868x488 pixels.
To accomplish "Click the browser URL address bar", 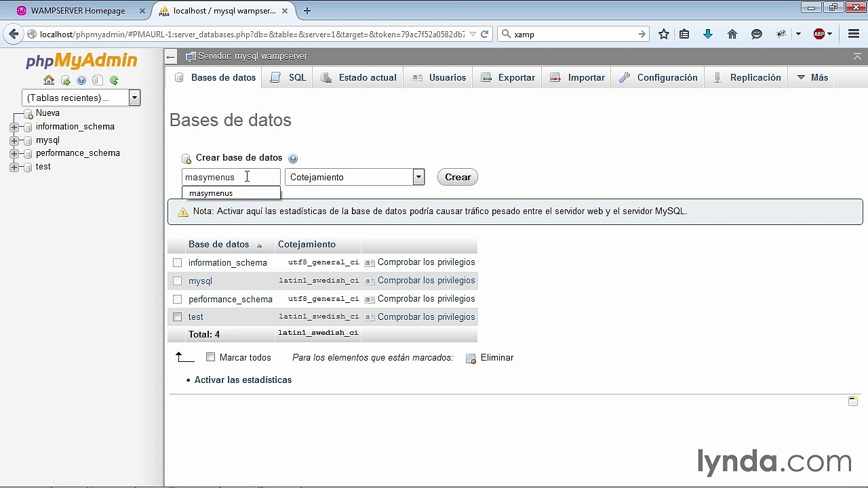I will (252, 34).
